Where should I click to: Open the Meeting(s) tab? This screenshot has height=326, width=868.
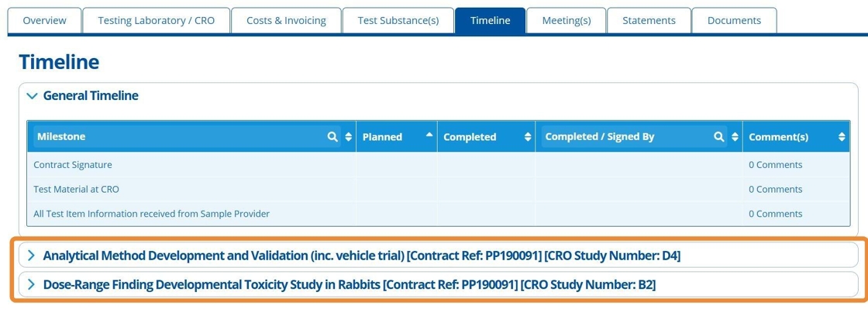(x=566, y=21)
